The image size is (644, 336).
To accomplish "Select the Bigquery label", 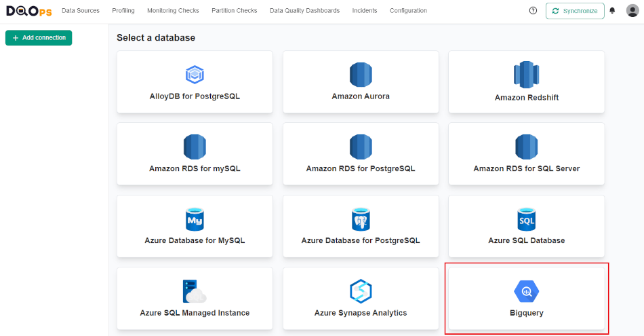I will click(527, 313).
